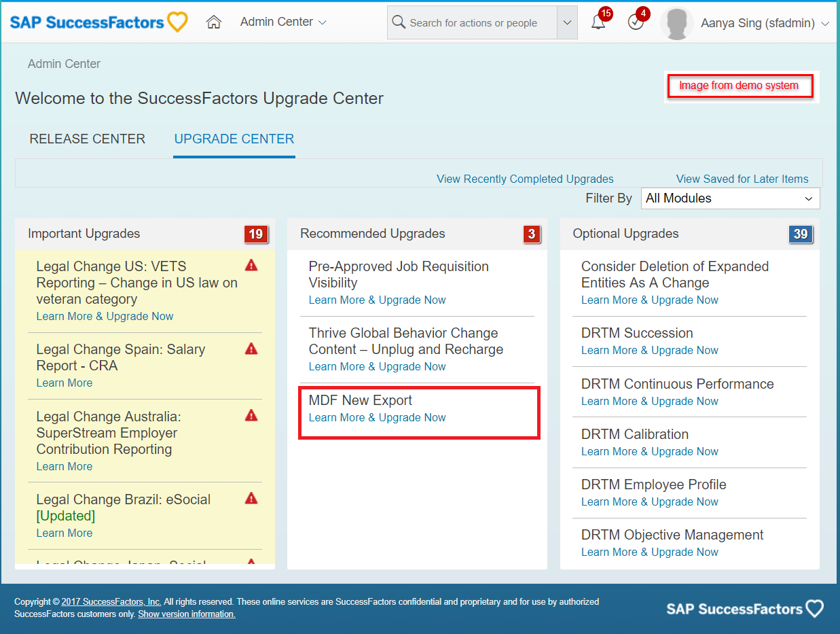Expand the Admin Center navigation menu

283,22
